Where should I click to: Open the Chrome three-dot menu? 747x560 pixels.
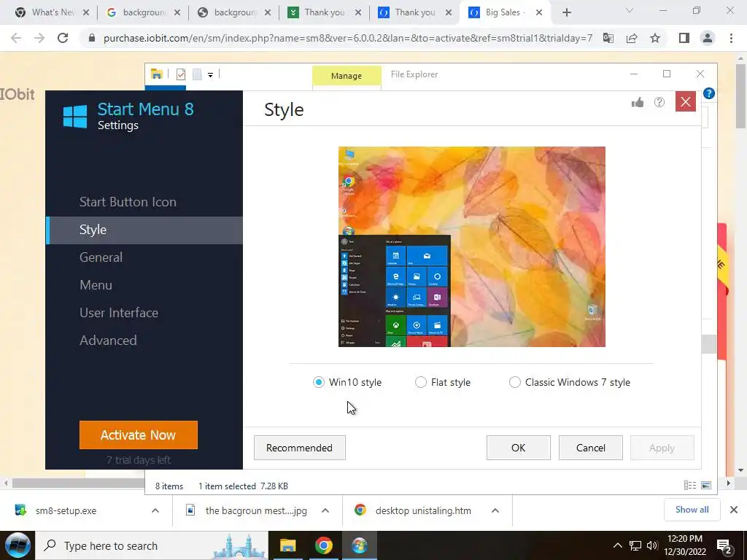coord(731,38)
